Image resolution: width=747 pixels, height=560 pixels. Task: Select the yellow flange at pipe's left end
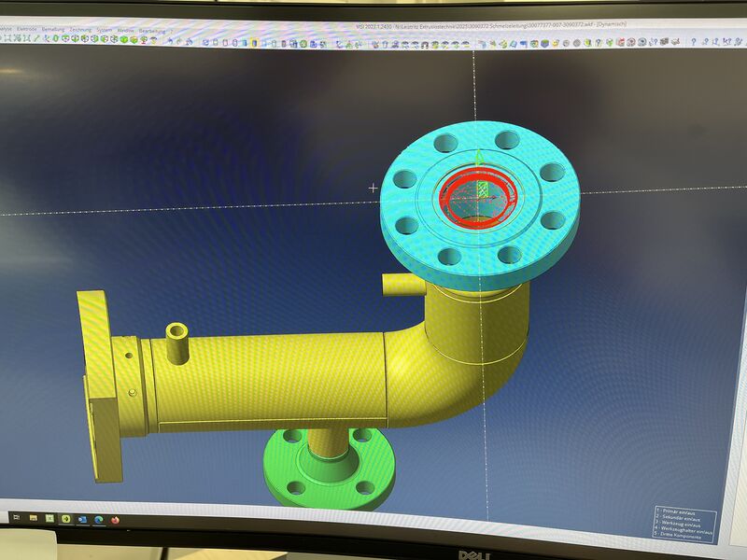[98, 385]
